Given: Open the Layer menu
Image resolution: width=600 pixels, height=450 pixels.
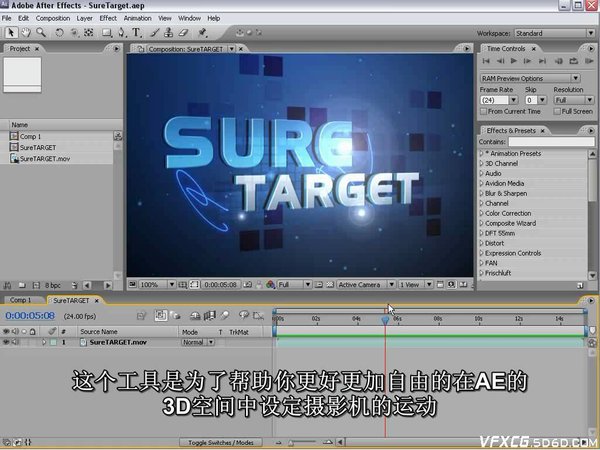Looking at the screenshot, I should [x=84, y=18].
